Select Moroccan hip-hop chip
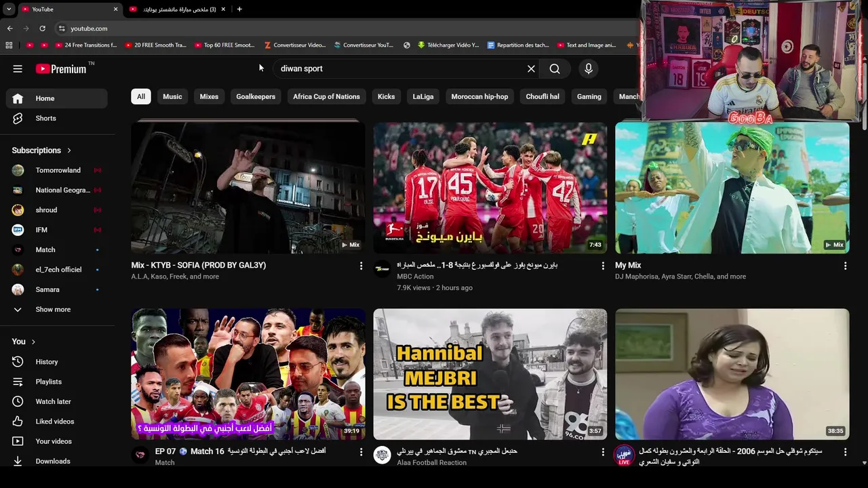The width and height of the screenshot is (868, 488). point(479,96)
